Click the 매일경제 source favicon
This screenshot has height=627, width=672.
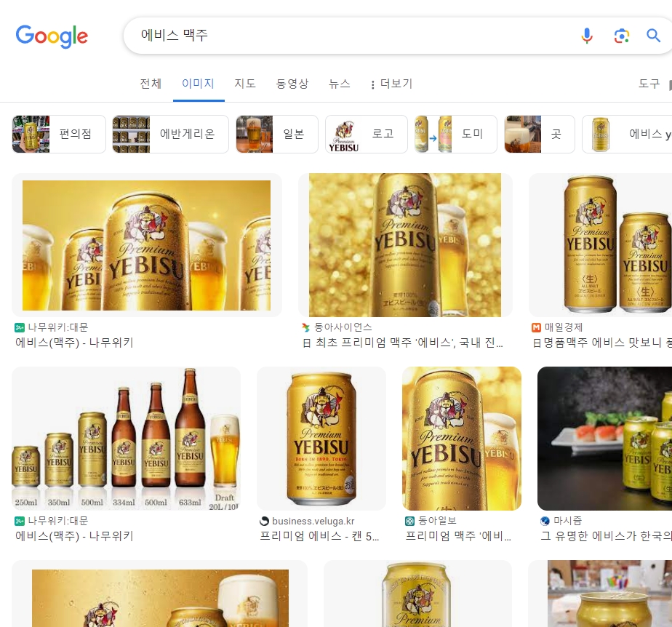pyautogui.click(x=536, y=327)
